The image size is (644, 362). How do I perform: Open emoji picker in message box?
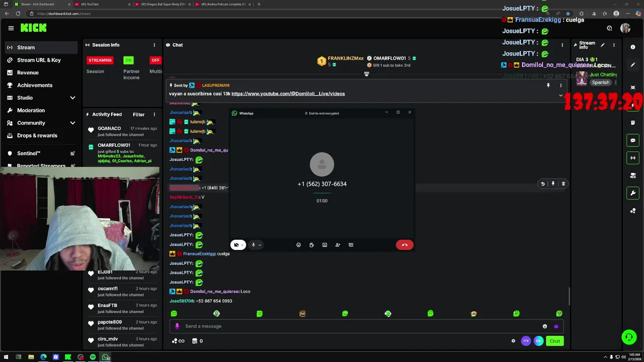click(x=545, y=326)
